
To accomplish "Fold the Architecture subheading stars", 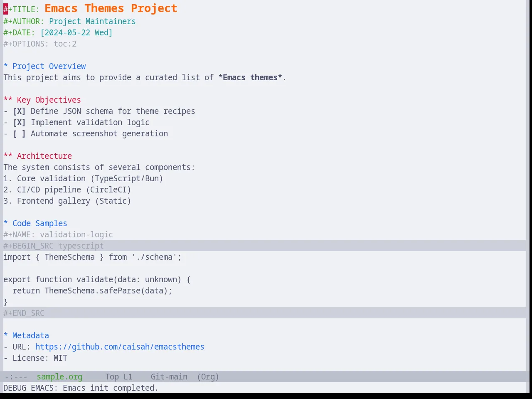I will click(x=8, y=156).
